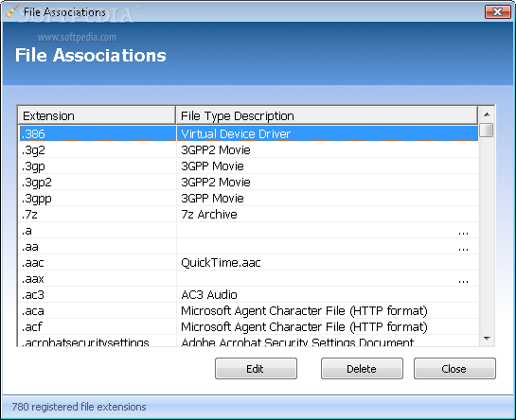Sort by File Type Description header
Screen dimensions: 516x420
(327, 115)
